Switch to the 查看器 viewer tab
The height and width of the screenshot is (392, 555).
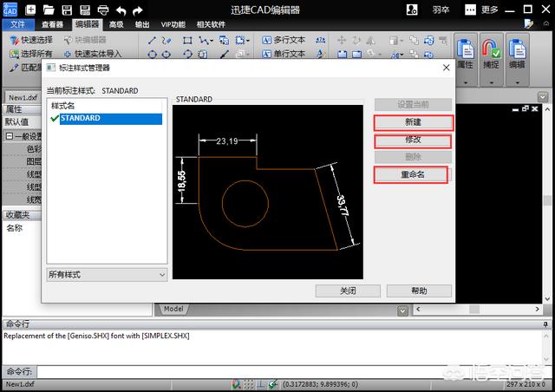[x=52, y=24]
